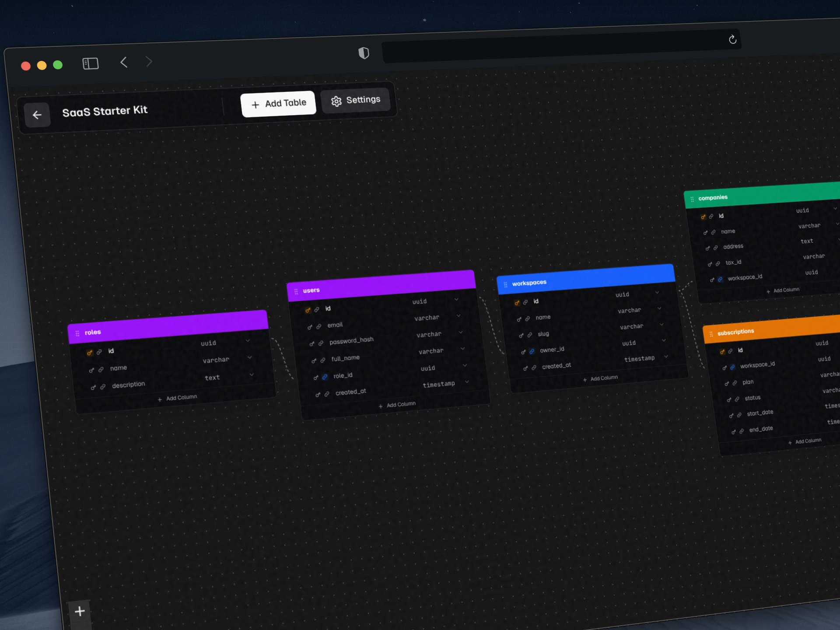Toggle the foreign key link on users role_id

tap(325, 377)
